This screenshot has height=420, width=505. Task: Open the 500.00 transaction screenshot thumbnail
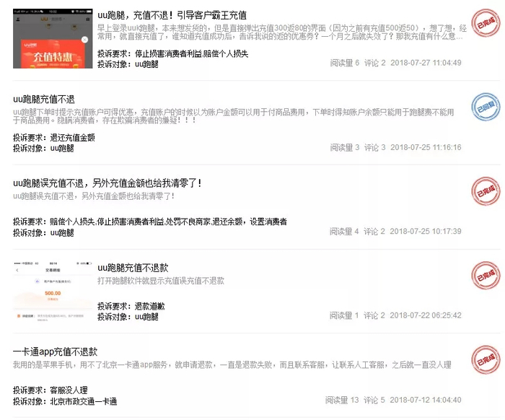click(53, 292)
